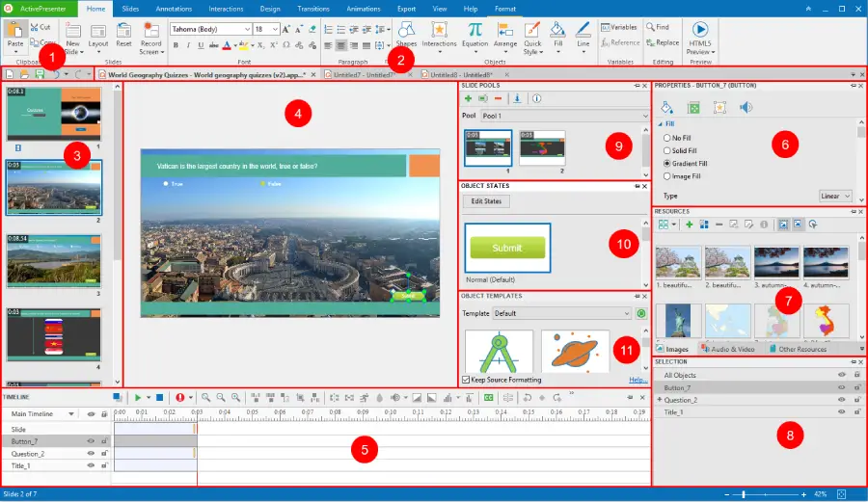Viewport: 868px width, 502px height.
Task: Play the timeline preview
Action: tap(138, 398)
